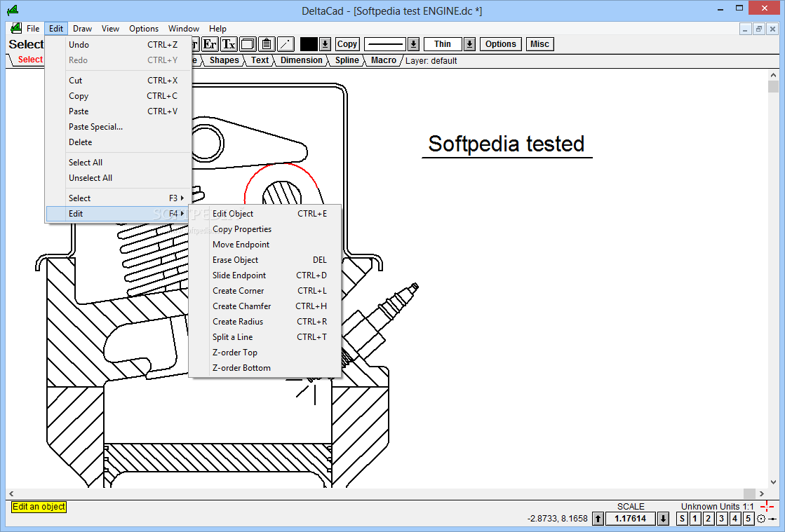
Task: Choose Split a Line in the submenu
Action: [265, 338]
